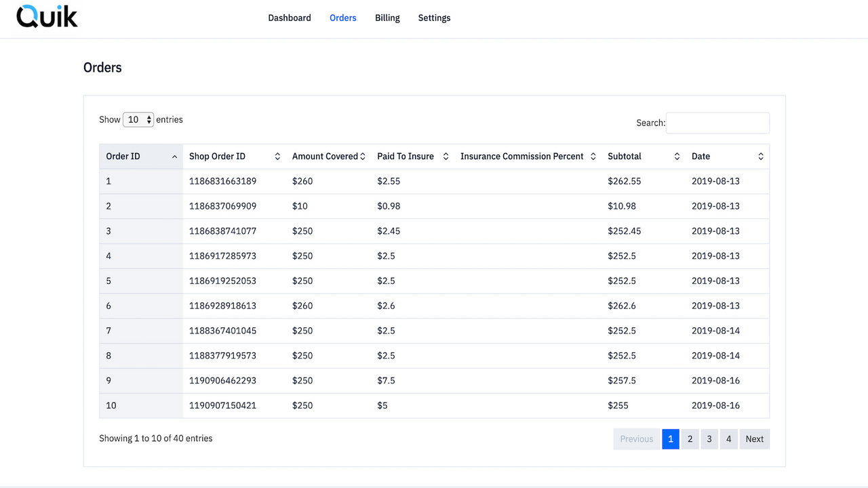Sort by Amount Covered column

328,157
